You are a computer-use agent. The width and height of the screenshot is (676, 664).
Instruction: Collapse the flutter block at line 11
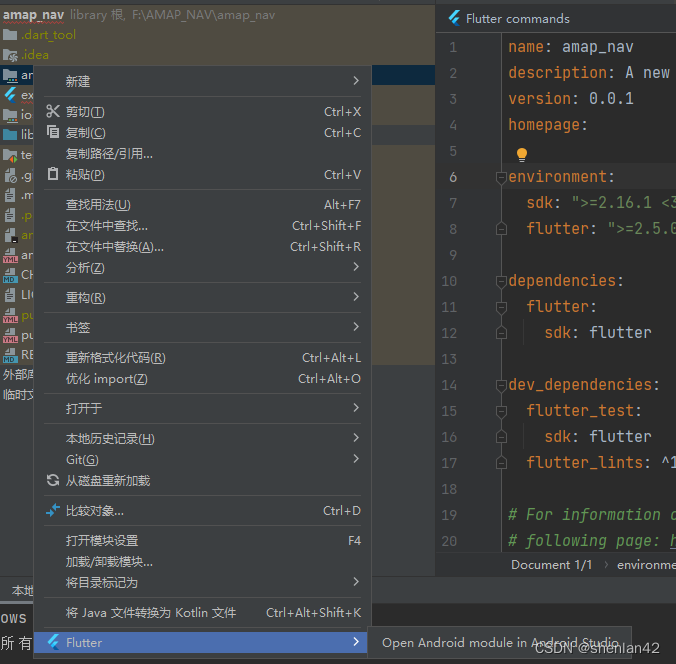(501, 307)
